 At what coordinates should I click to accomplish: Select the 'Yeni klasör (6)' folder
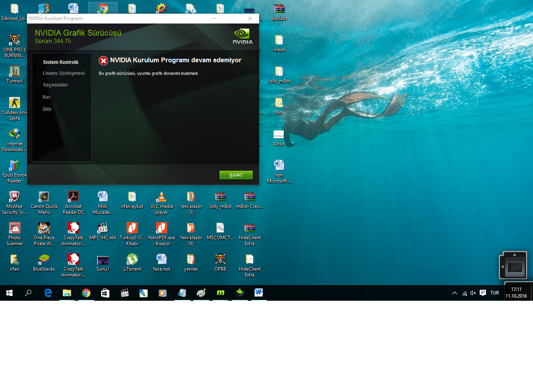pyautogui.click(x=191, y=234)
